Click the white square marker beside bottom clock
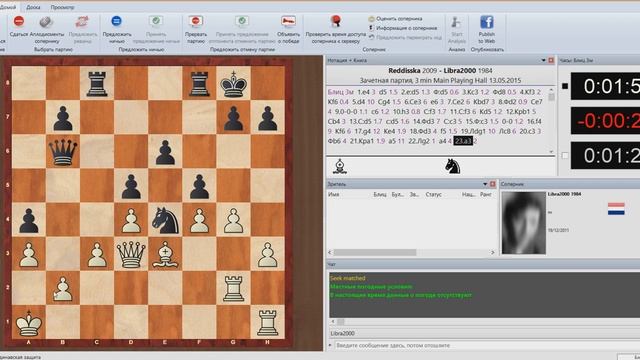Screen dimensions: 640x360 coord(565,155)
